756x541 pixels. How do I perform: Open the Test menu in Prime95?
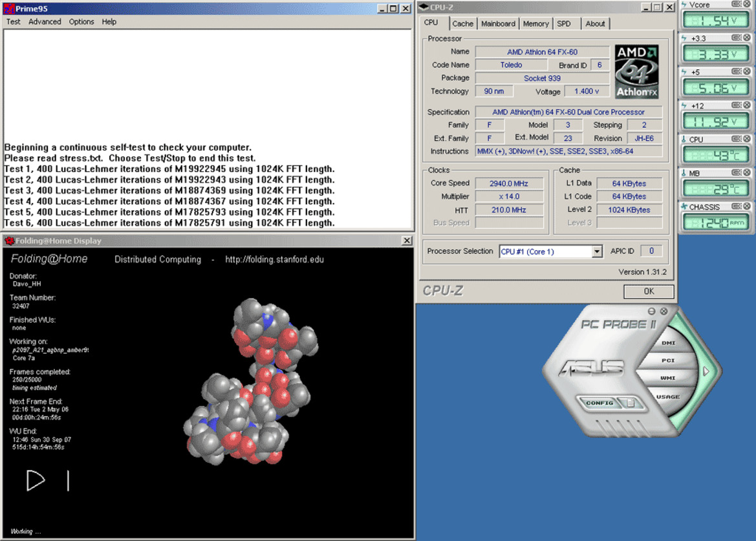click(x=13, y=22)
